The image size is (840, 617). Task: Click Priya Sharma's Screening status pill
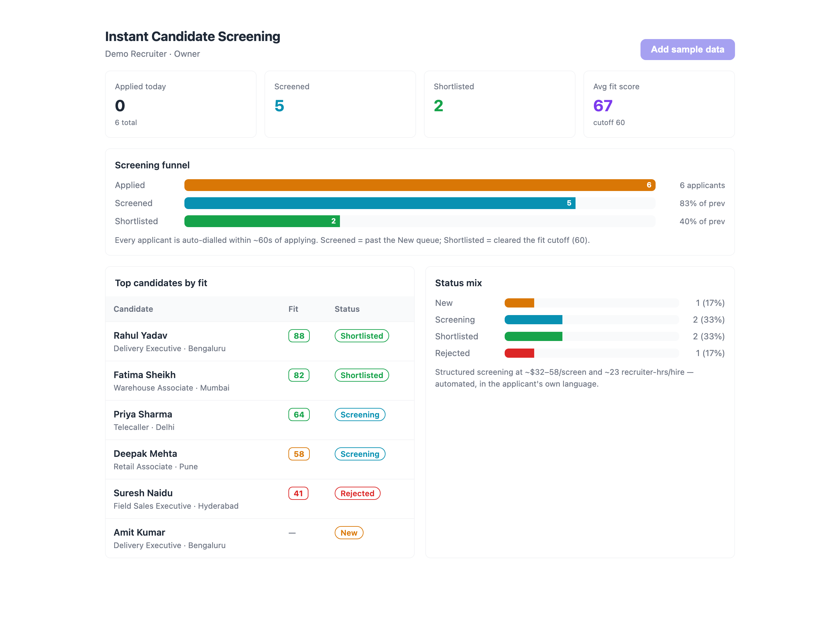pyautogui.click(x=360, y=415)
